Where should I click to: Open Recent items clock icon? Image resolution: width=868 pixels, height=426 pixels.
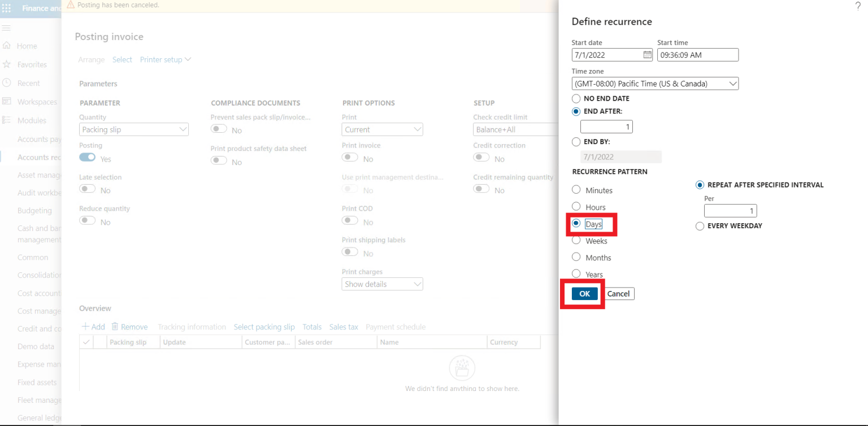click(6, 83)
